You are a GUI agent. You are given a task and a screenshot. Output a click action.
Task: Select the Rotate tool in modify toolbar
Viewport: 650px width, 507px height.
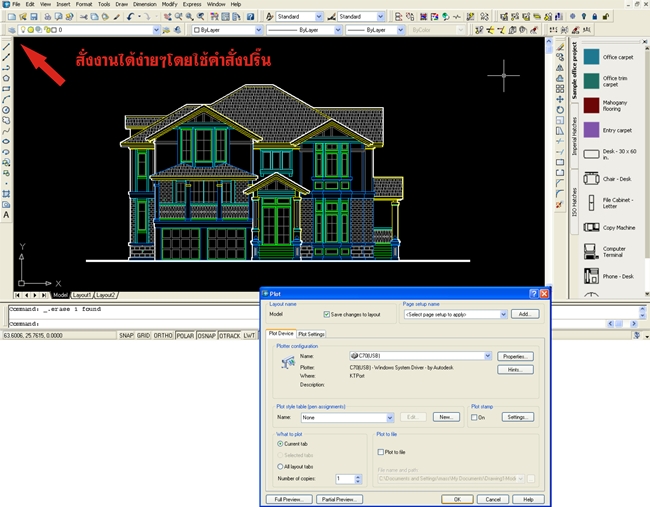click(560, 110)
